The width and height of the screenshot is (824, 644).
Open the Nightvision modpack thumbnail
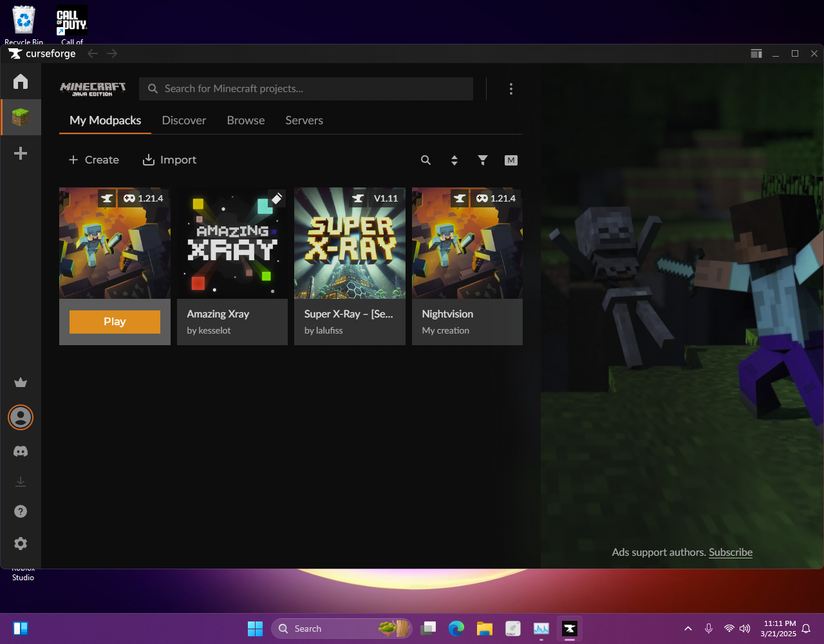click(x=467, y=243)
